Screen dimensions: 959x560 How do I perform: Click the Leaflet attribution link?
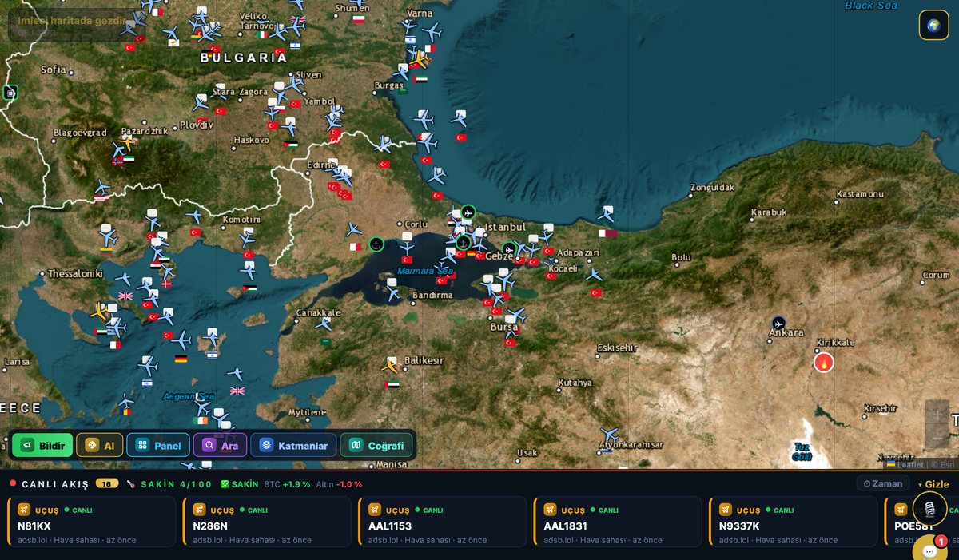point(905,464)
